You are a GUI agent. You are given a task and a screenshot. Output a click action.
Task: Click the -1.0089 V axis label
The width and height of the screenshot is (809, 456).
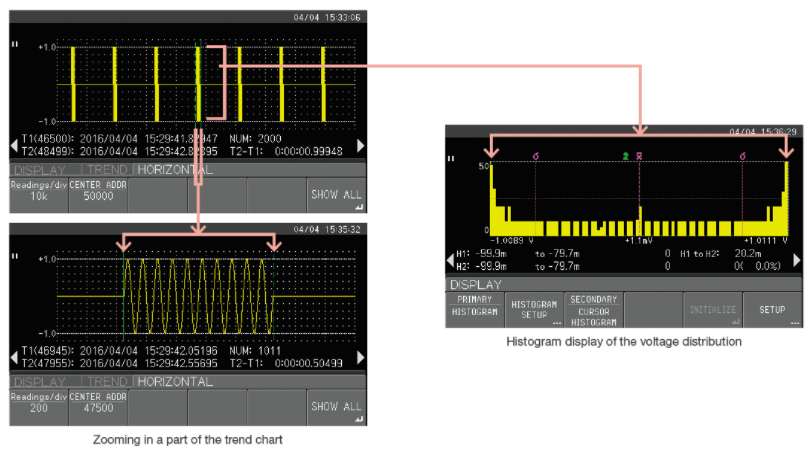[x=512, y=241]
